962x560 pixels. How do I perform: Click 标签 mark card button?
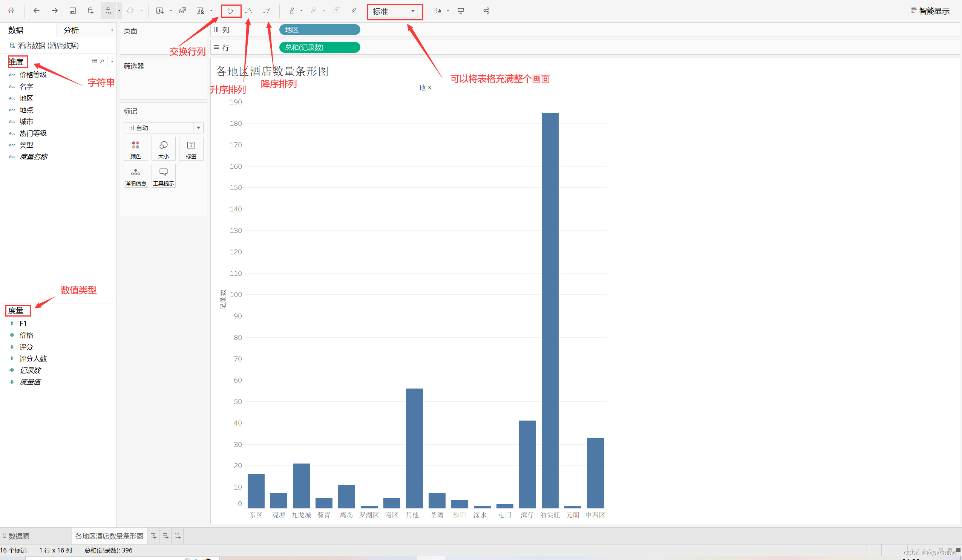coord(191,148)
